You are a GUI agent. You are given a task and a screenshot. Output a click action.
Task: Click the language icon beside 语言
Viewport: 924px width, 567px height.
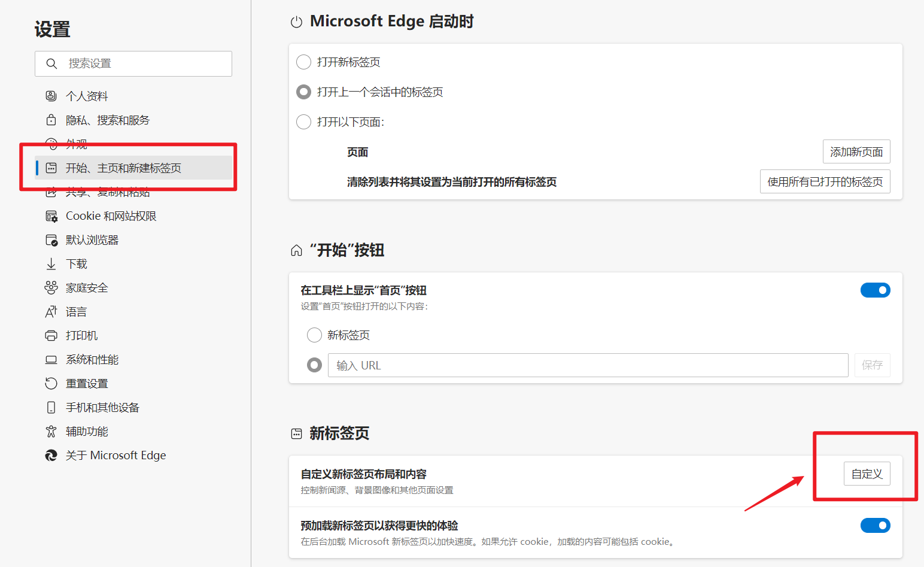tap(51, 312)
